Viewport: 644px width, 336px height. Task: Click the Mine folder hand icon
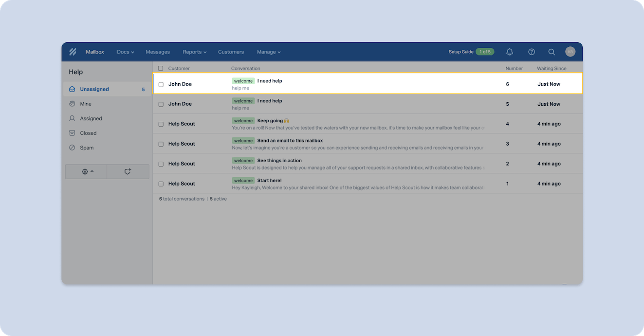point(72,104)
